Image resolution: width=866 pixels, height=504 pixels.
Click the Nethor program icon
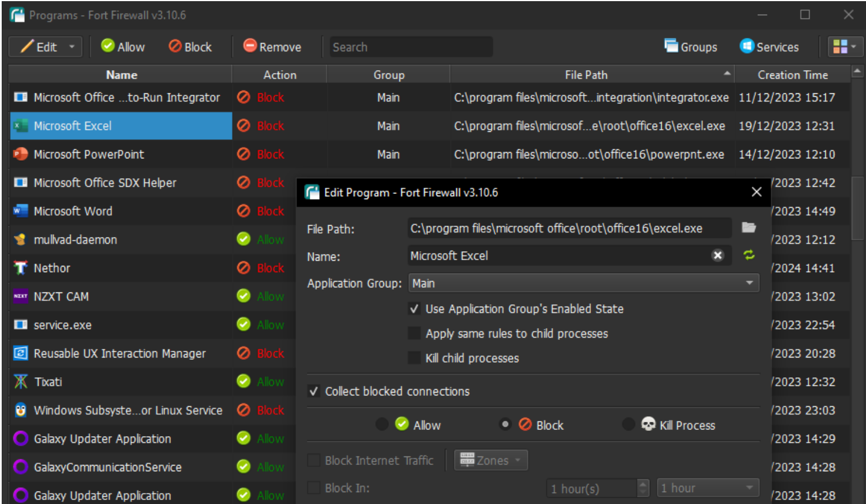[x=21, y=268]
